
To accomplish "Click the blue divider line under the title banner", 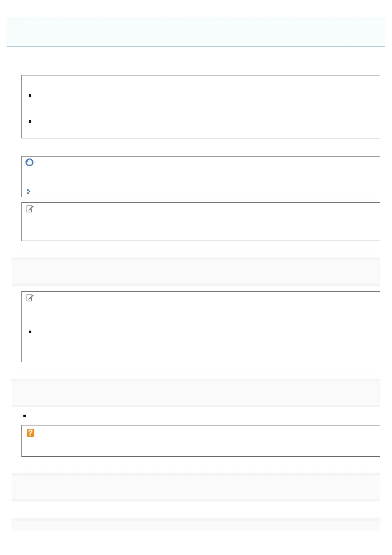I will pyautogui.click(x=196, y=46).
